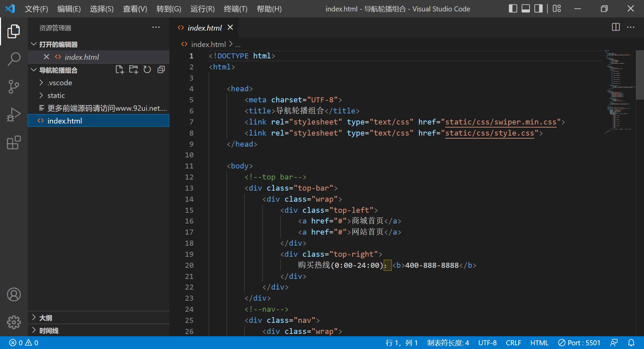Split the editor to the right
Viewport: 644px width, 349px height.
click(x=616, y=27)
